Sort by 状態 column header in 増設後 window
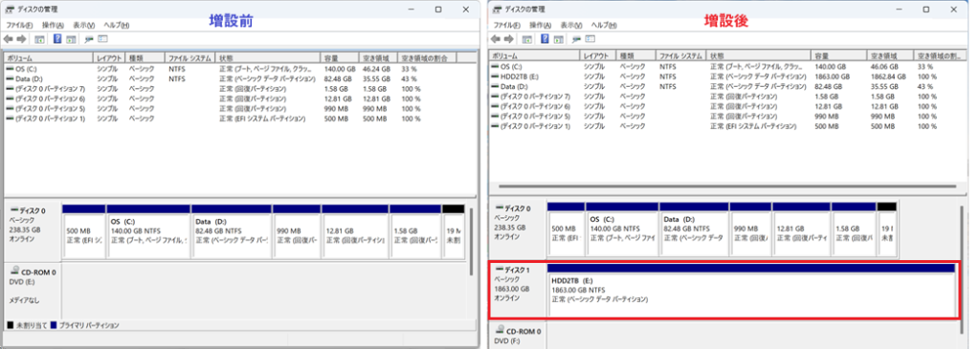Viewport: 980px width, 349px height. [x=759, y=55]
